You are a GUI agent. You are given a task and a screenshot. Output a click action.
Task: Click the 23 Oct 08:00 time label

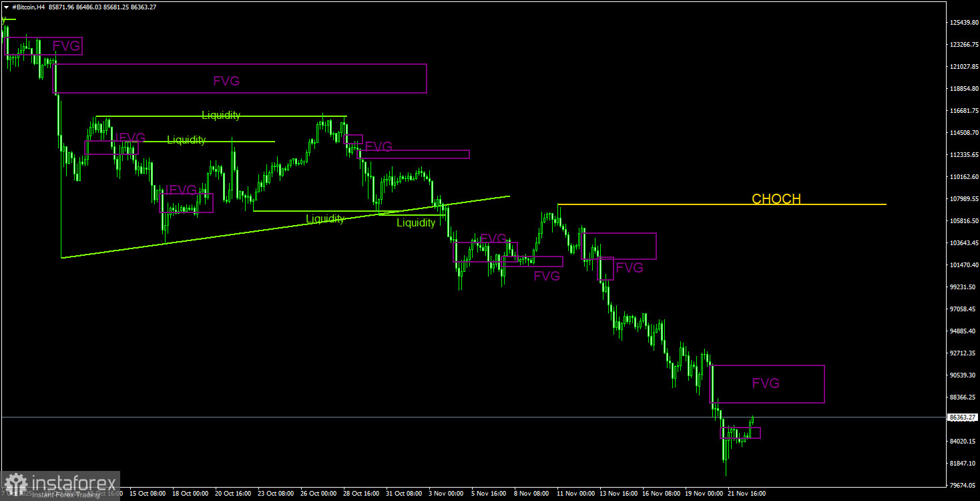(276, 494)
